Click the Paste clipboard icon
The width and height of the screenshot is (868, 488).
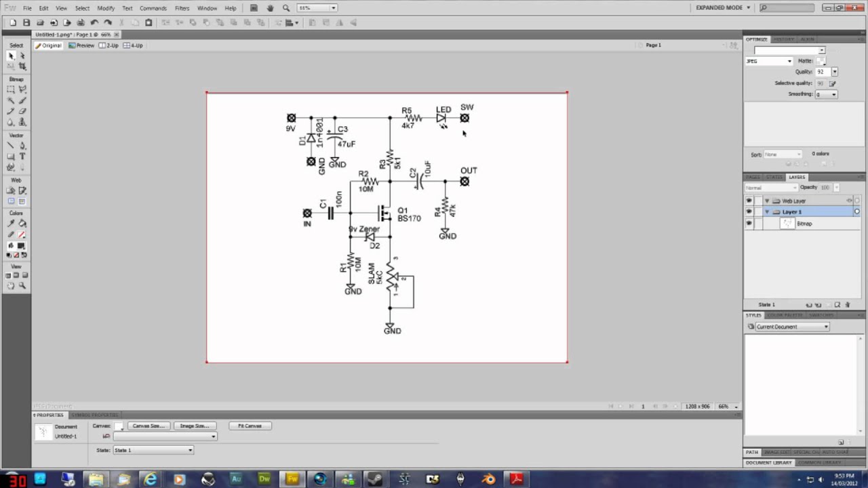click(149, 22)
